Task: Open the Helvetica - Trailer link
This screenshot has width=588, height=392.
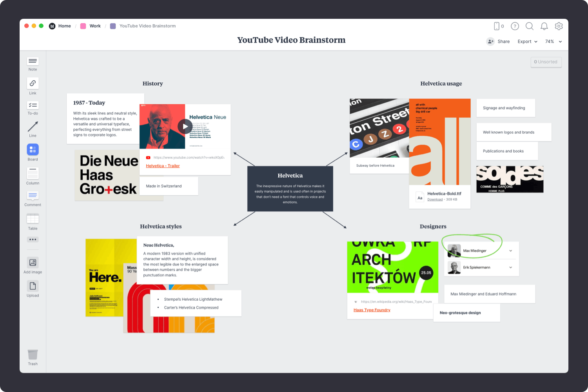Action: (163, 166)
